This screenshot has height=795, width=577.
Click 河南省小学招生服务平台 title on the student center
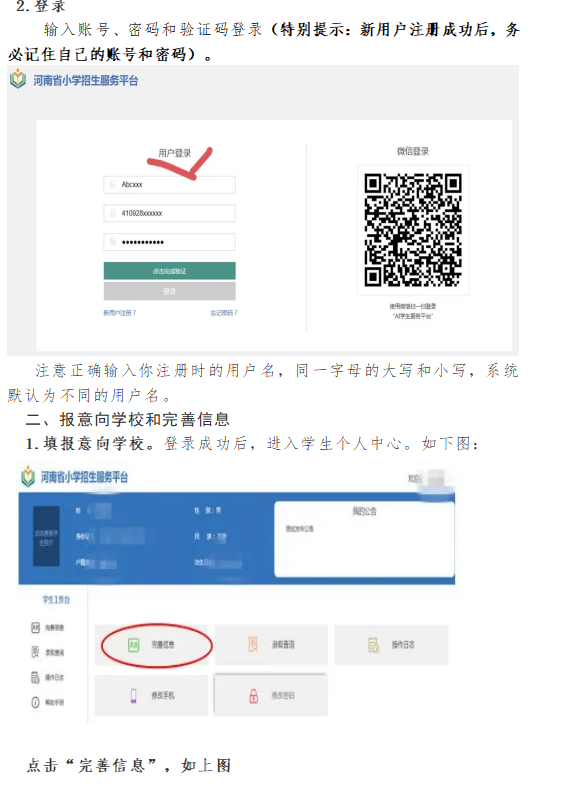coord(84,477)
